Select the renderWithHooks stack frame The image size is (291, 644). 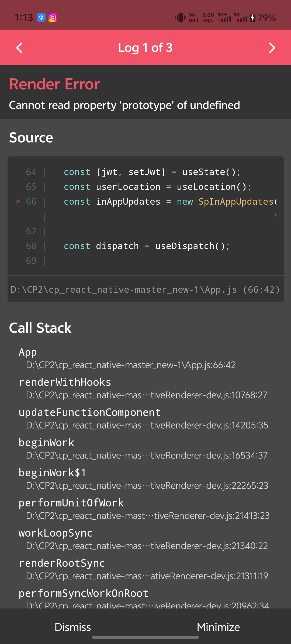point(143,388)
